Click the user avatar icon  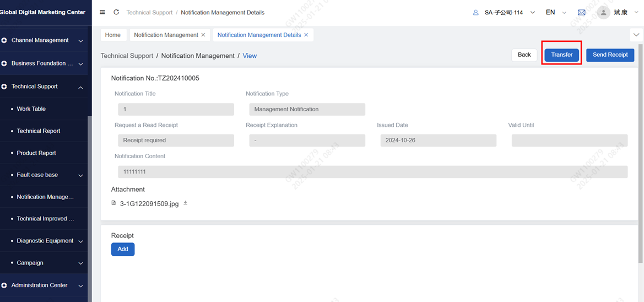[603, 12]
